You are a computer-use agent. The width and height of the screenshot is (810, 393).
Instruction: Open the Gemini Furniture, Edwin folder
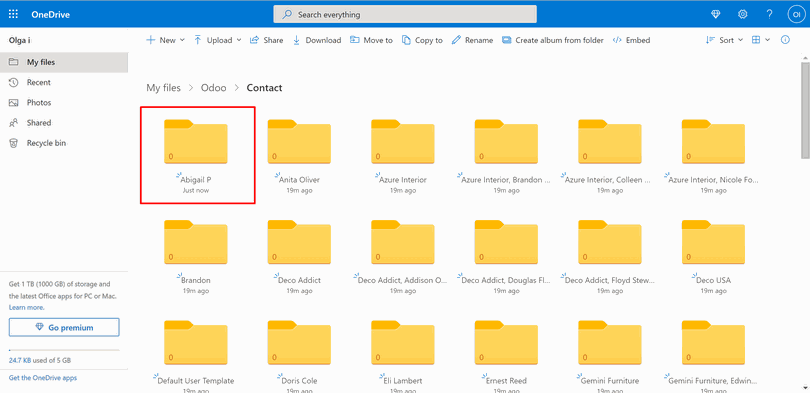pyautogui.click(x=713, y=343)
